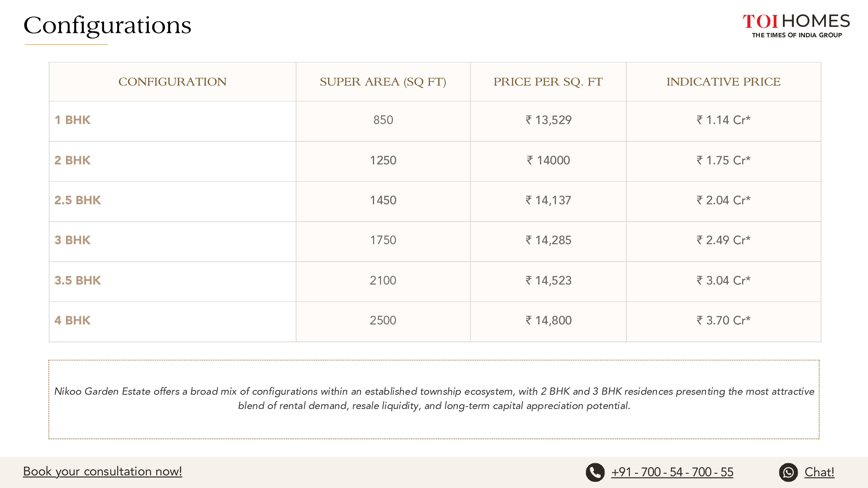The width and height of the screenshot is (868, 488).
Task: Select the 4 BHK row label
Action: pyautogui.click(x=72, y=321)
